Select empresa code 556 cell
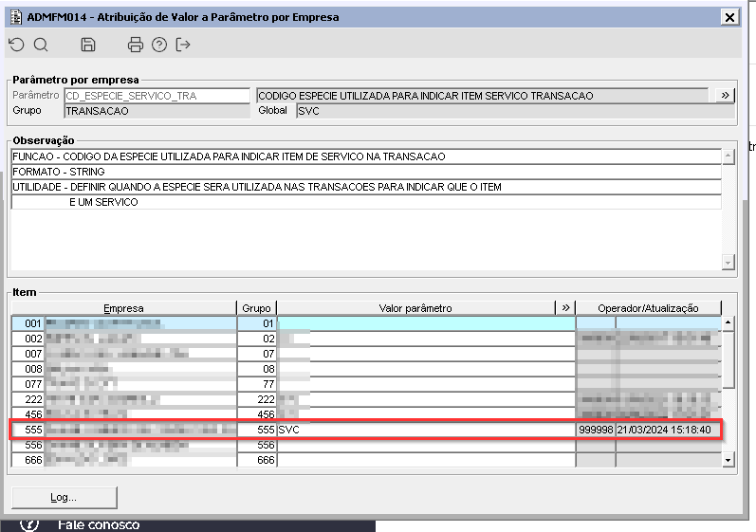 (28, 445)
